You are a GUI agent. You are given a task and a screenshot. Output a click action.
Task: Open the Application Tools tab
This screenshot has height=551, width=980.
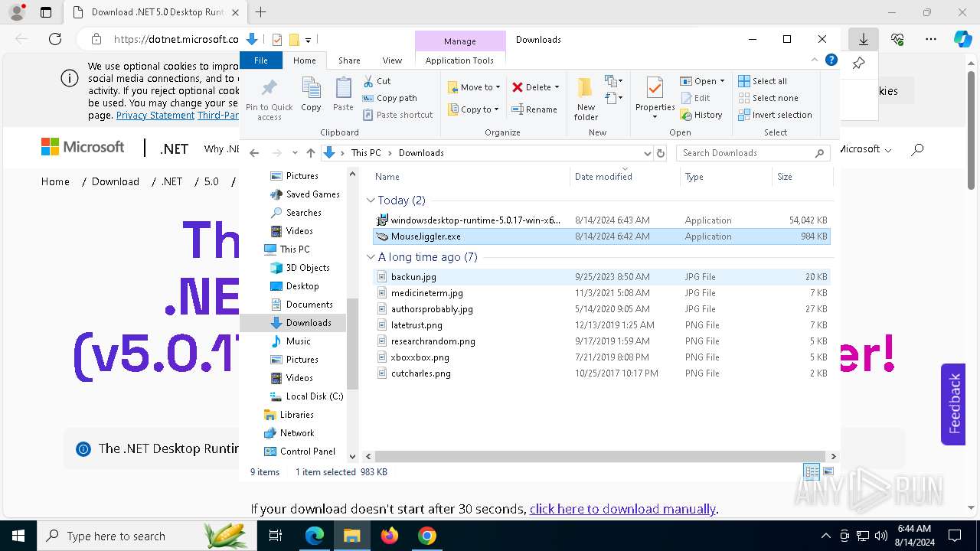459,60
